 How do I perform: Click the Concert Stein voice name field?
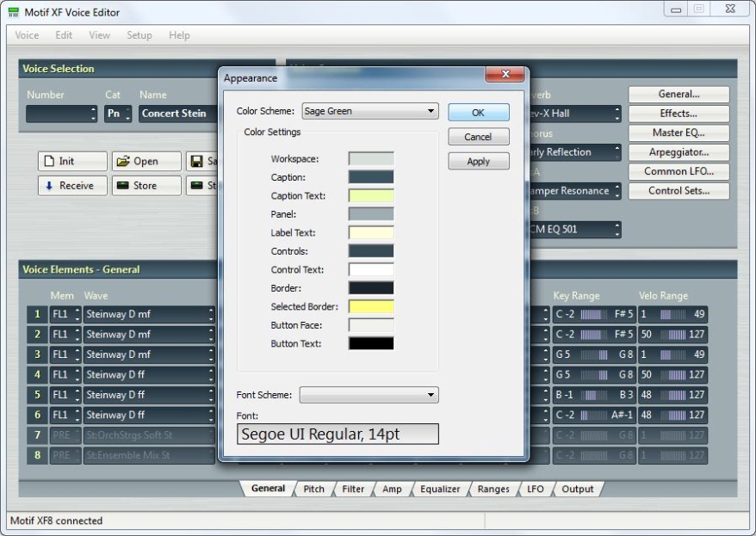click(x=178, y=114)
